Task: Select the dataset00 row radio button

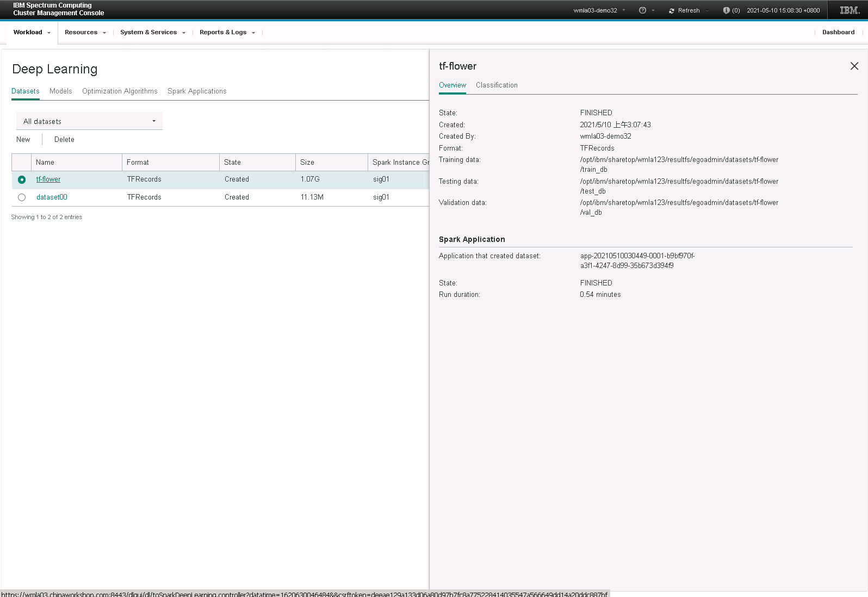Action: click(22, 197)
